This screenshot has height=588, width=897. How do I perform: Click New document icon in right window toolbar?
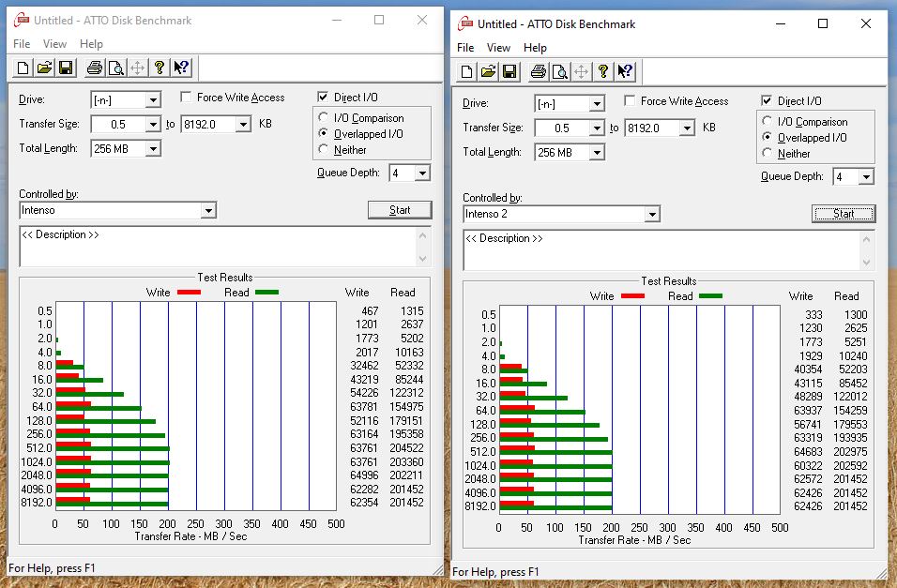pos(467,71)
